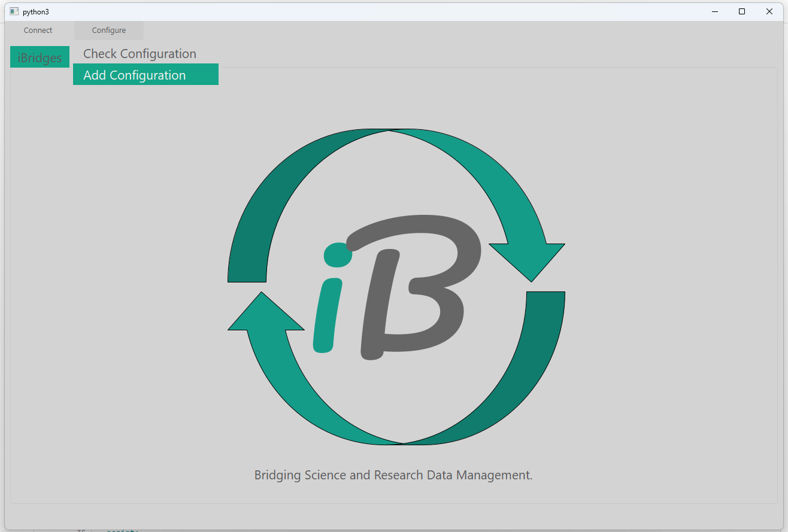The width and height of the screenshot is (788, 532).
Task: Click the tagline 'Bridging Science and Research Data Management.'
Action: (x=393, y=475)
